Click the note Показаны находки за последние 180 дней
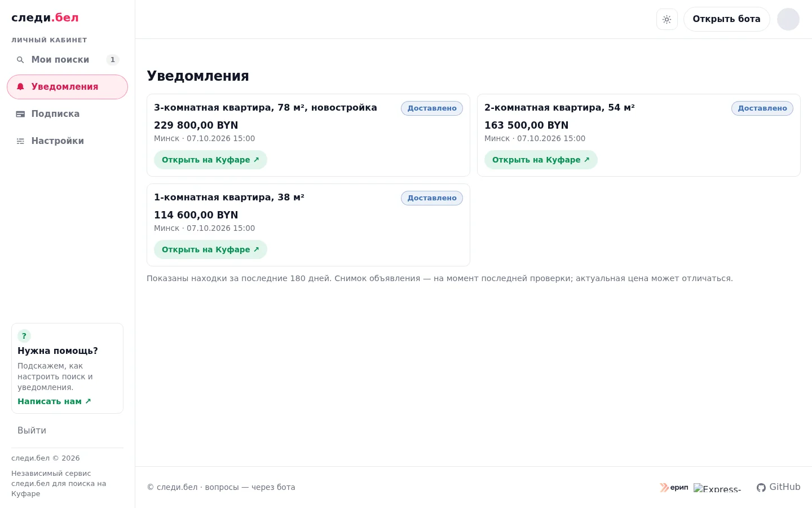 coord(440,278)
